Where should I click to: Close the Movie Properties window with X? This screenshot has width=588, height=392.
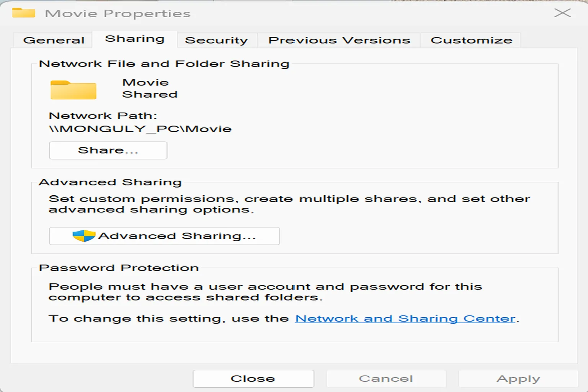(x=562, y=13)
